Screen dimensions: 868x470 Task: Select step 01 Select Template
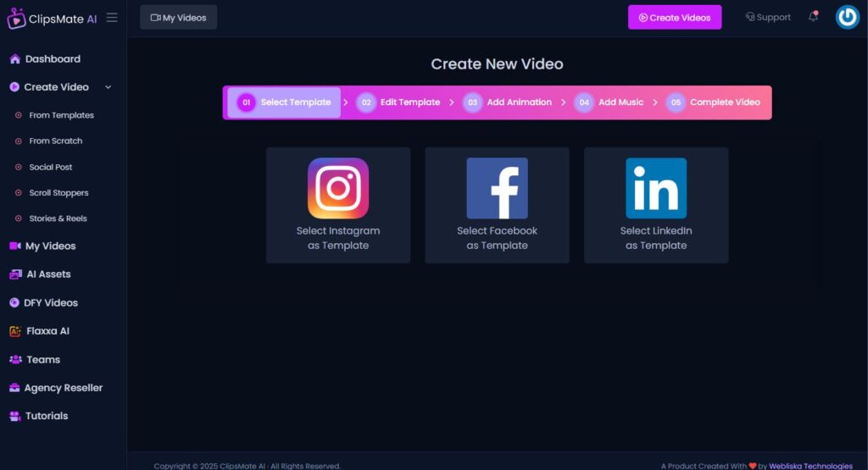[284, 102]
